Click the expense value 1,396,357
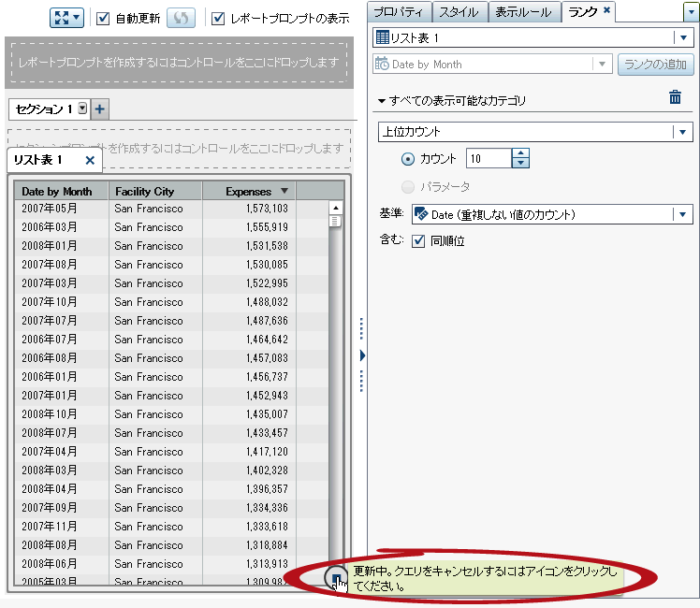 pyautogui.click(x=267, y=489)
